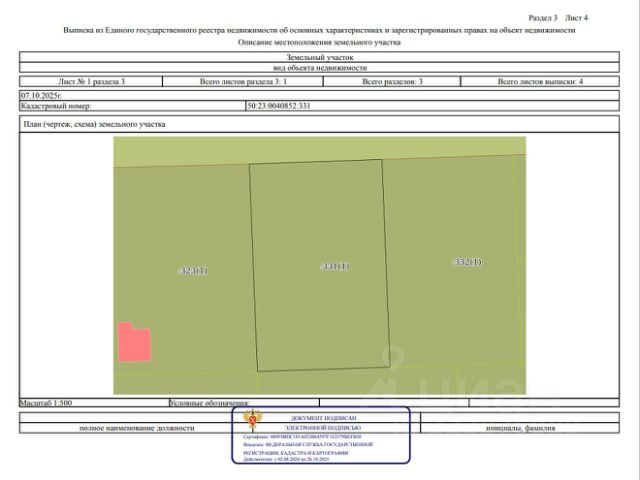Click the "вид объекта недвижимости" caption
Screen dimensions: 640x480
320,68
